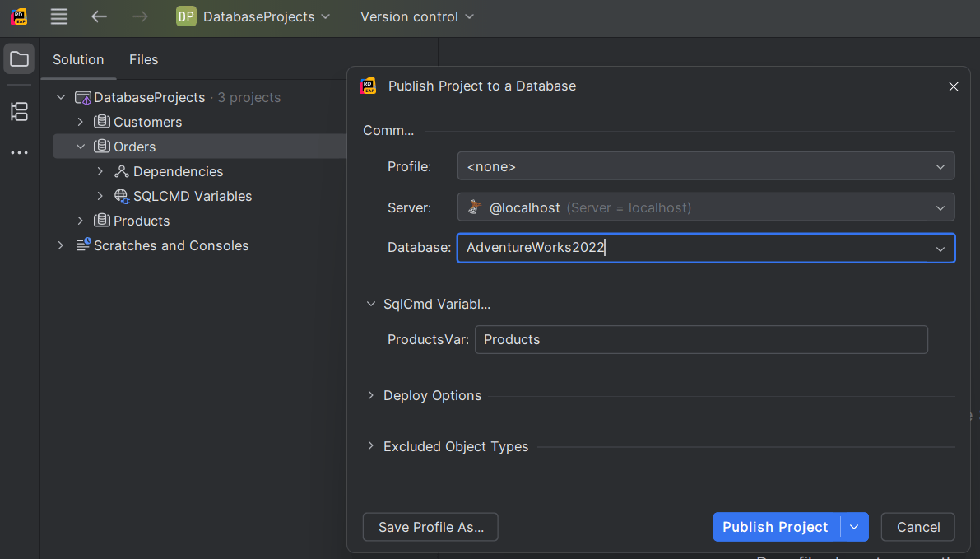Collapse the SqlCmd Variables section
The width and height of the screenshot is (980, 559).
coord(370,304)
